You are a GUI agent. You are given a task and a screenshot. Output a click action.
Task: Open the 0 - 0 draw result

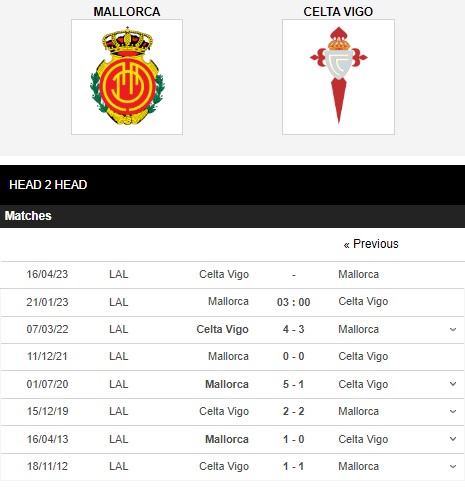(294, 356)
